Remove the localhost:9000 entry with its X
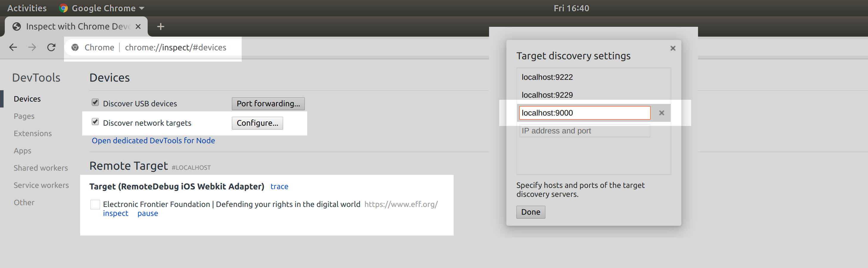The width and height of the screenshot is (868, 268). click(661, 113)
